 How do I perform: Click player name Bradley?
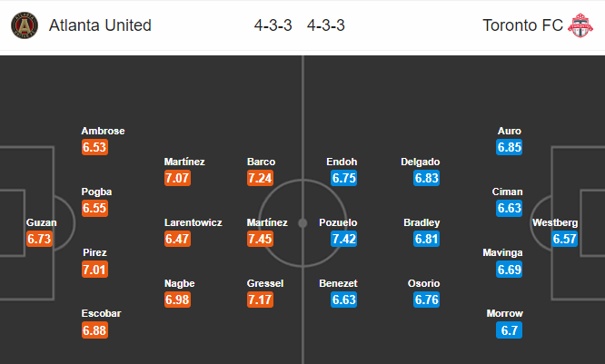[x=422, y=222]
